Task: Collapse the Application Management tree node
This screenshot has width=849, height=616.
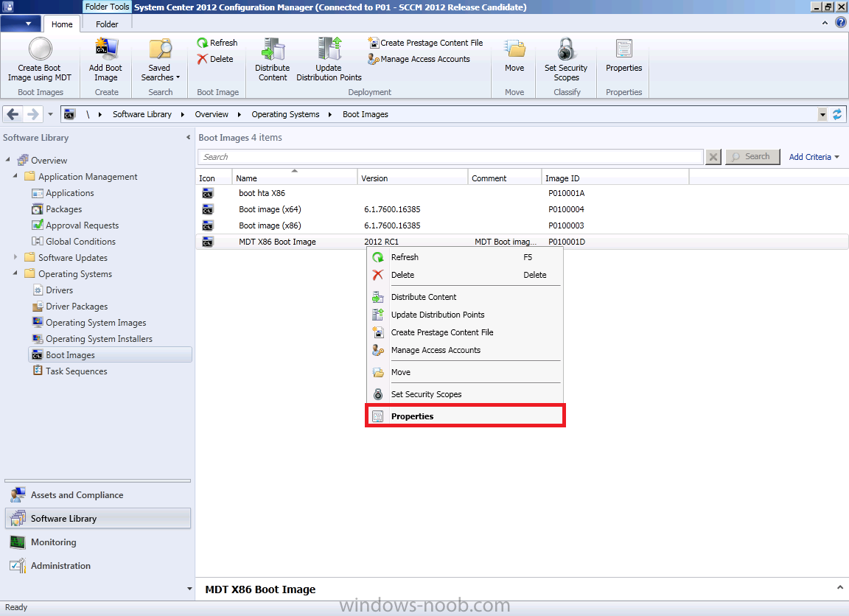Action: tap(15, 176)
